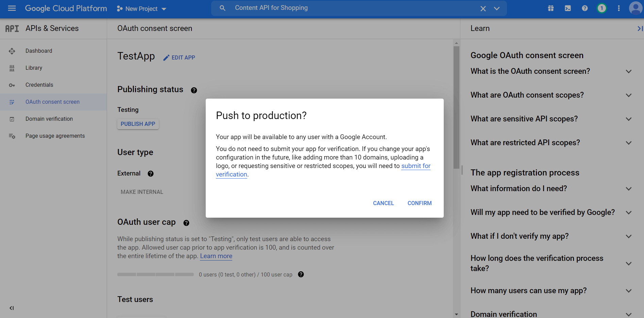This screenshot has width=644, height=318.
Task: Activate Cloud Shell terminal icon
Action: click(568, 8)
